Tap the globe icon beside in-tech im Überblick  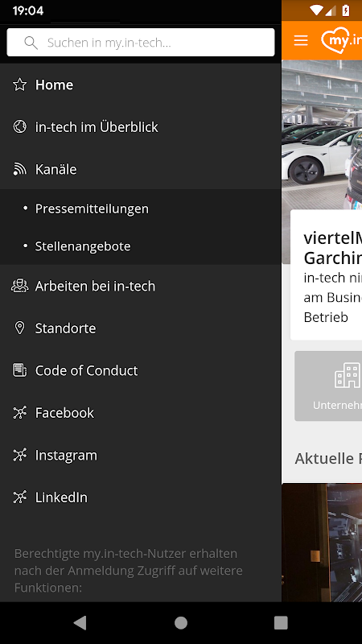[x=19, y=127]
